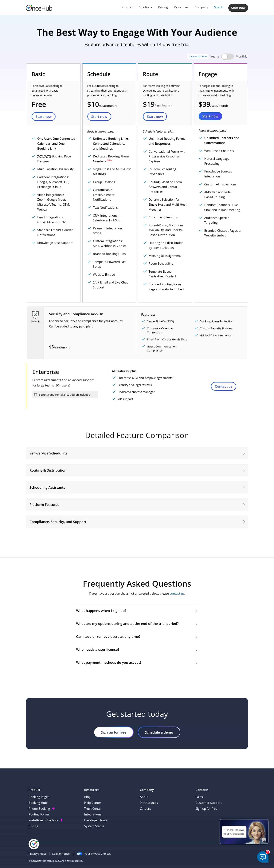Image resolution: width=274 pixels, height=868 pixels.
Task: Open the Product menu in navigation
Action: tap(127, 7)
